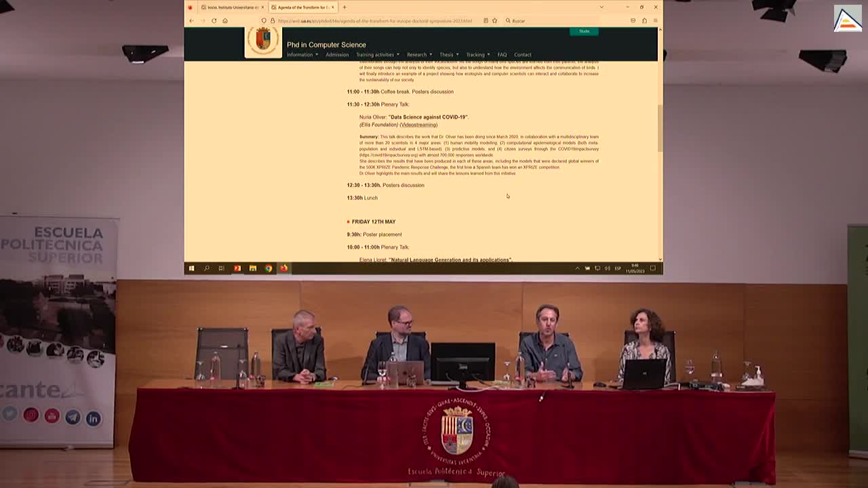The image size is (868, 488).
Task: Open the Research dropdown menu
Action: point(418,55)
